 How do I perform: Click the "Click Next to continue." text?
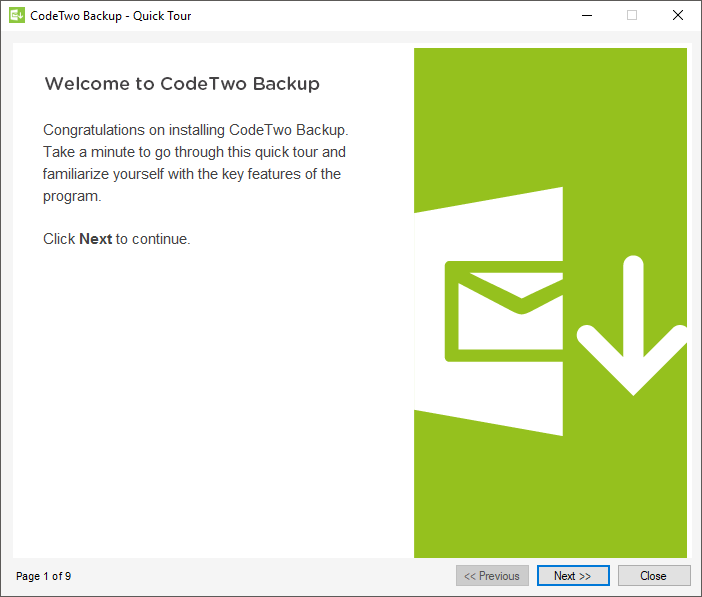tap(116, 239)
